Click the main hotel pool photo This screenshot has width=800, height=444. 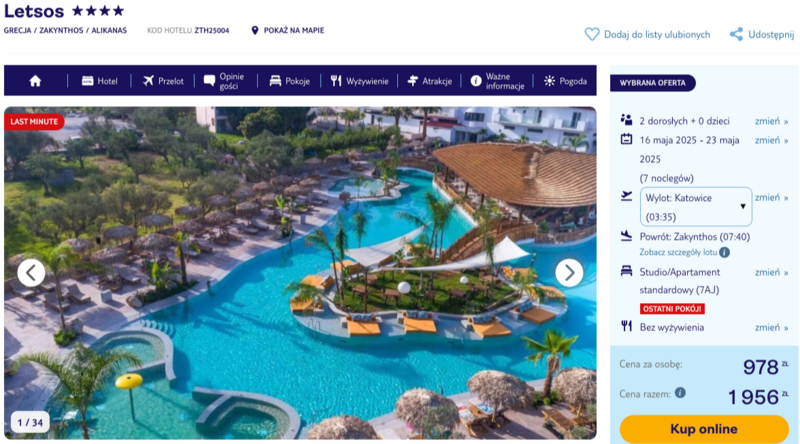click(x=300, y=273)
